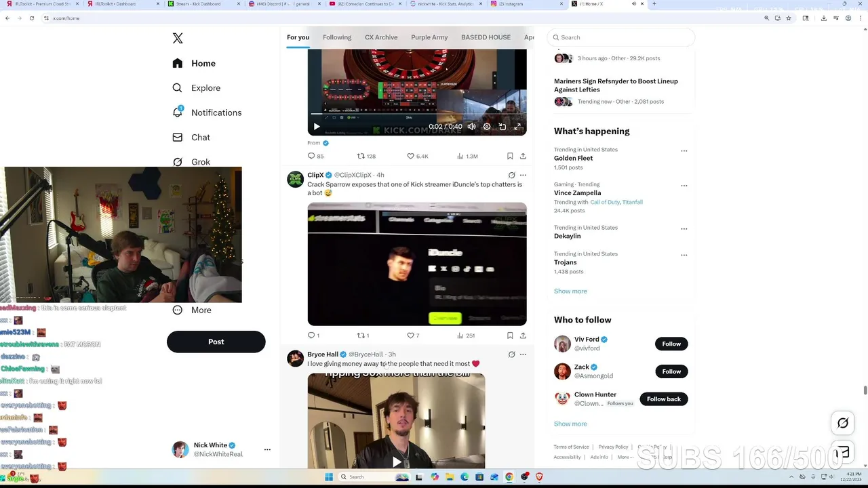The width and height of the screenshot is (868, 488).
Task: Play the Bryce Hall video
Action: pyautogui.click(x=397, y=462)
